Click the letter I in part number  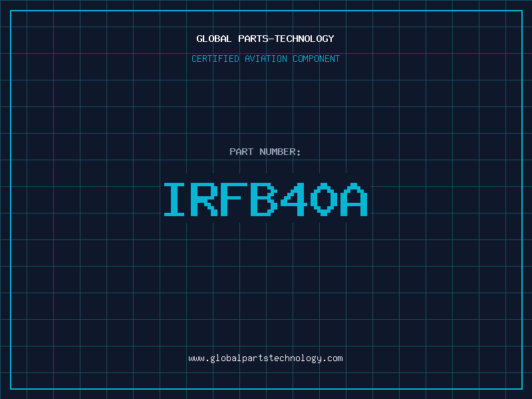point(176,199)
